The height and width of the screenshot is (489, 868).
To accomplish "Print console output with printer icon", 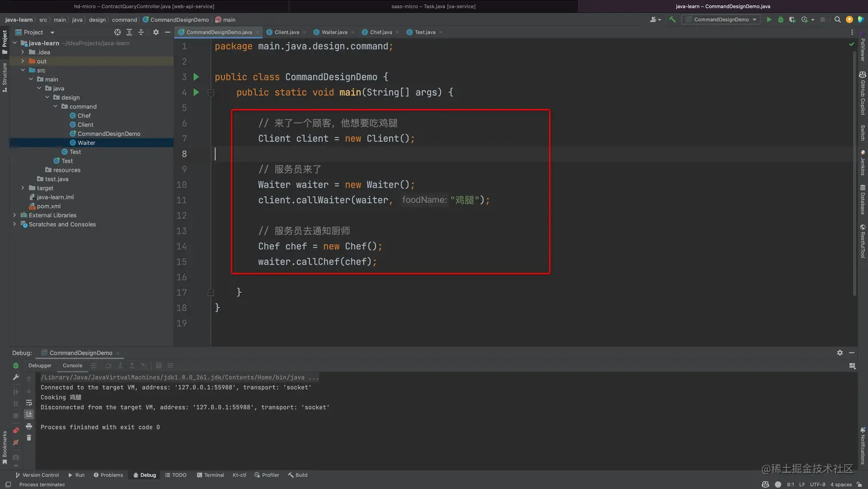I will pyautogui.click(x=29, y=426).
